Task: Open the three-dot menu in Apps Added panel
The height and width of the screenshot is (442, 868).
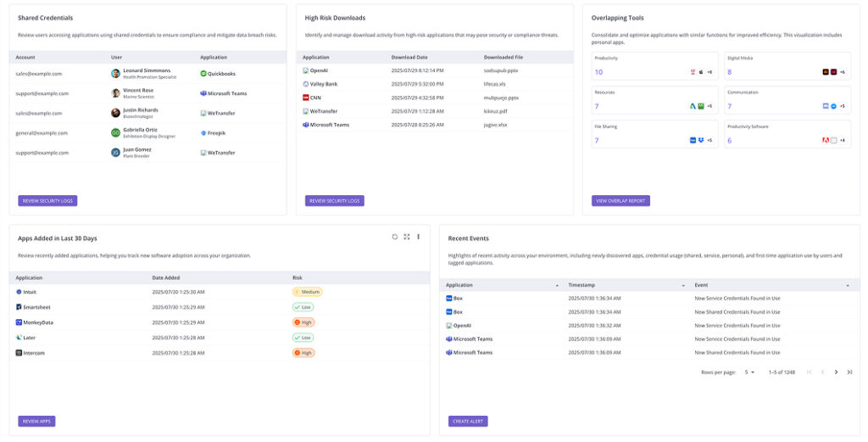Action: click(x=418, y=237)
